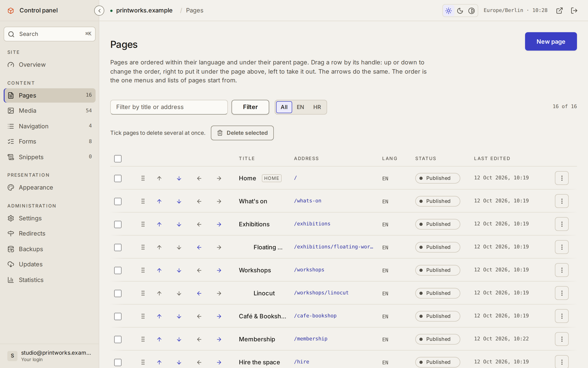Grab the drag handle of Membership row
Viewport: 588px width, 368px height.
point(143,339)
